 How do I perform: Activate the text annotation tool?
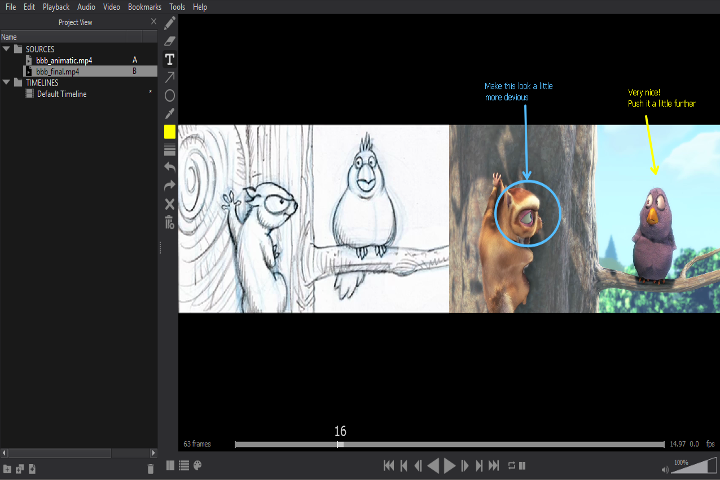pos(170,59)
